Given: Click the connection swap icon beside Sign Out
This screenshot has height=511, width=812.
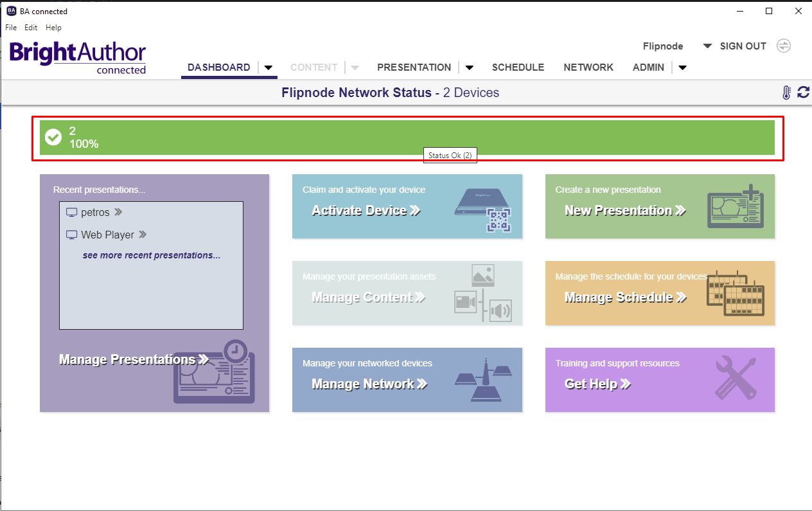Looking at the screenshot, I should (x=783, y=46).
